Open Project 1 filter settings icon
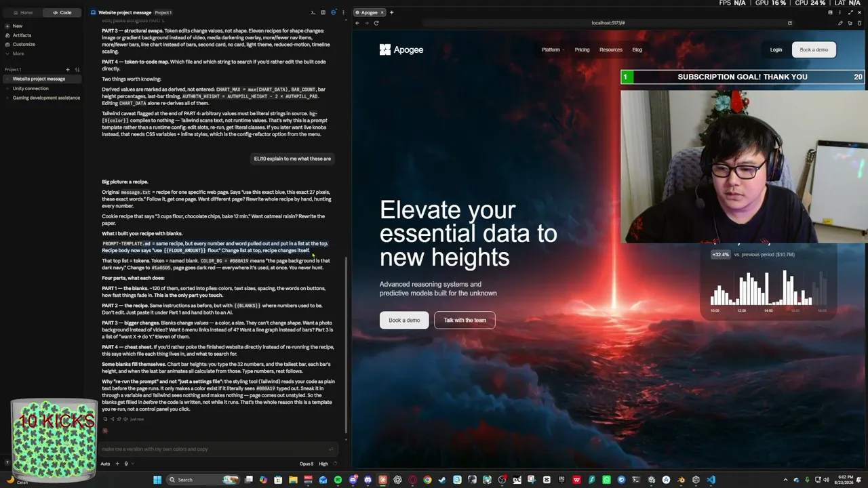Image resolution: width=868 pixels, height=488 pixels. [77, 69]
